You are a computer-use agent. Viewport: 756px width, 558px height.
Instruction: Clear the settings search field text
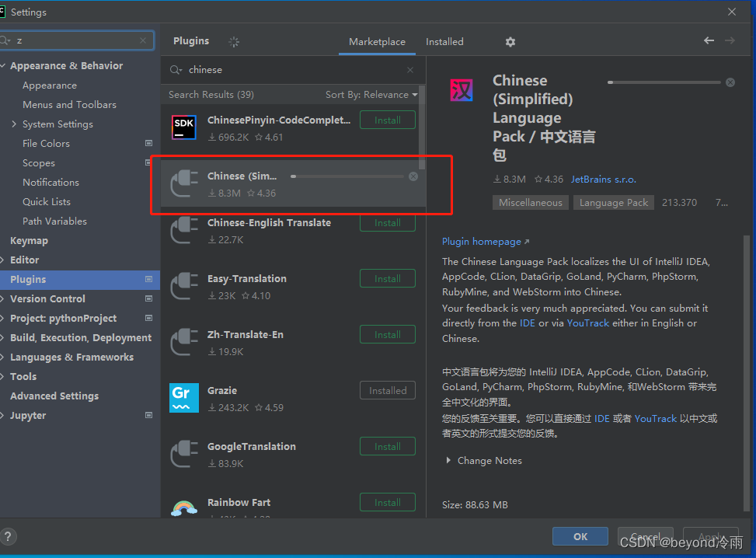pos(143,40)
